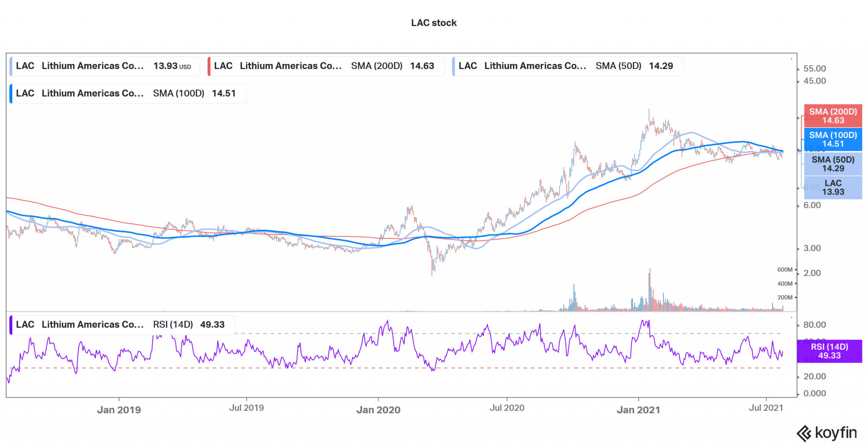Image resolution: width=868 pixels, height=448 pixels.
Task: Click the blue SMA (100D) axis value tag
Action: 833,139
